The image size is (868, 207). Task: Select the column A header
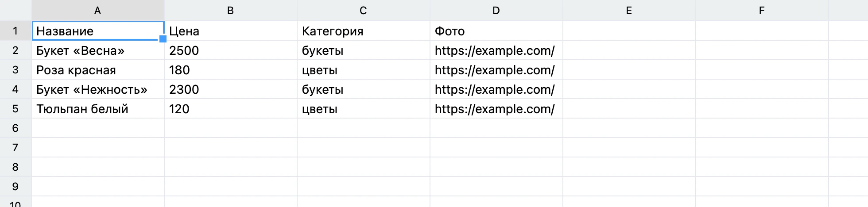(x=98, y=11)
